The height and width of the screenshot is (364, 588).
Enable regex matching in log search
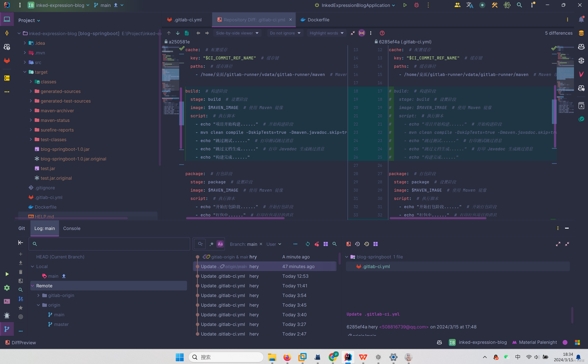click(211, 244)
